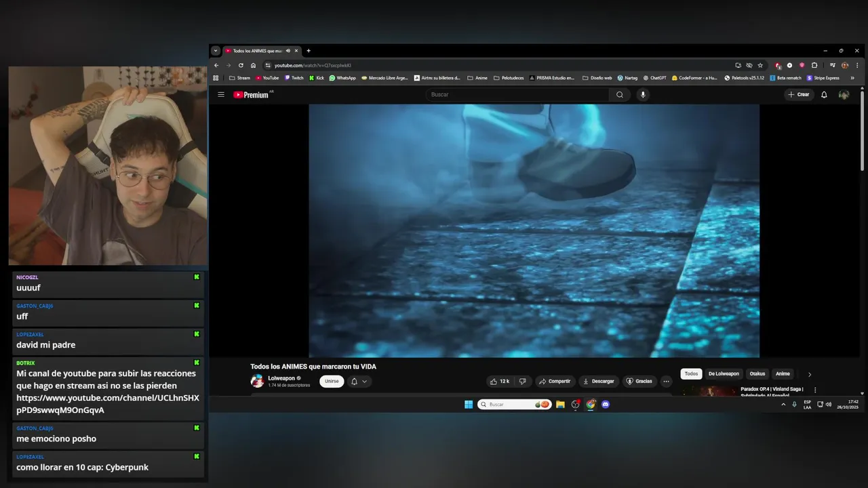Open the Lolweapon channel name link
Image resolution: width=868 pixels, height=488 pixels.
click(281, 378)
